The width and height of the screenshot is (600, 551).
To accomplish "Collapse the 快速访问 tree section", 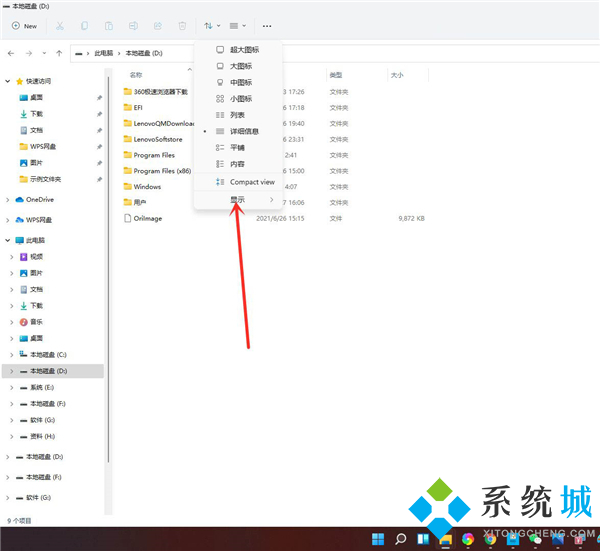I will (x=8, y=81).
